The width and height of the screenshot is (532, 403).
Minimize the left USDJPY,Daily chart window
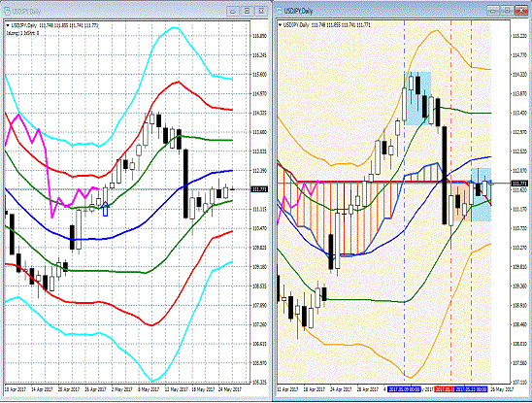[233, 12]
